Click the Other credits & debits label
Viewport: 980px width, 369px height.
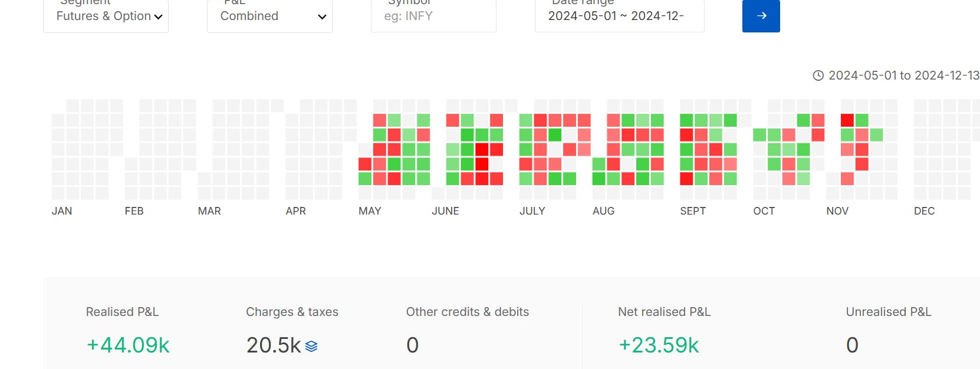(467, 312)
